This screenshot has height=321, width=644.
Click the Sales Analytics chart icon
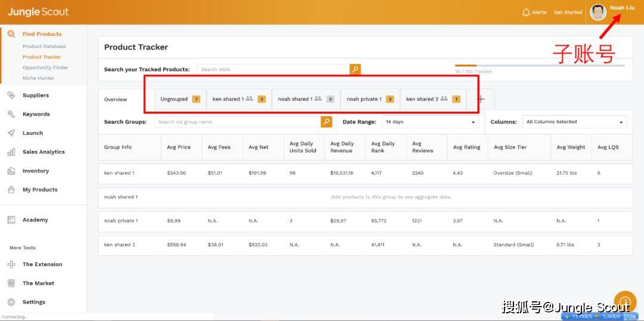[11, 152]
